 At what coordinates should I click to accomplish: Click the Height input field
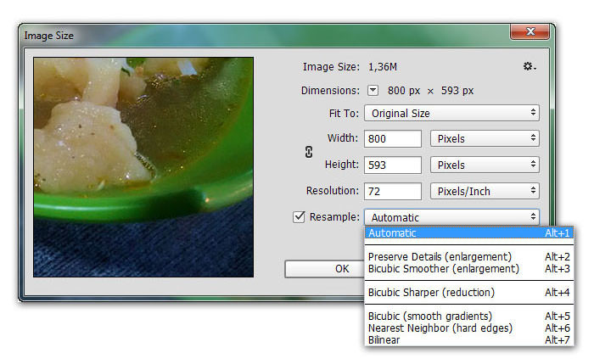(x=393, y=165)
